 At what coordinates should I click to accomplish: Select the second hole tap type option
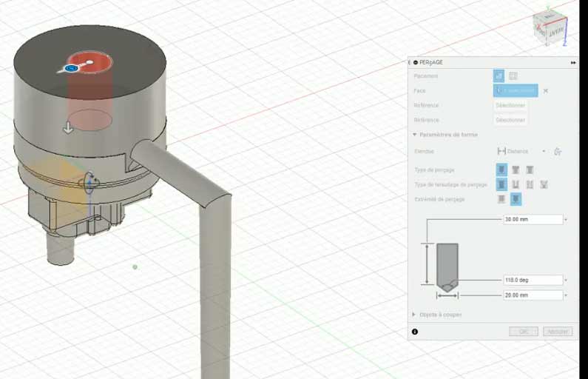(516, 184)
